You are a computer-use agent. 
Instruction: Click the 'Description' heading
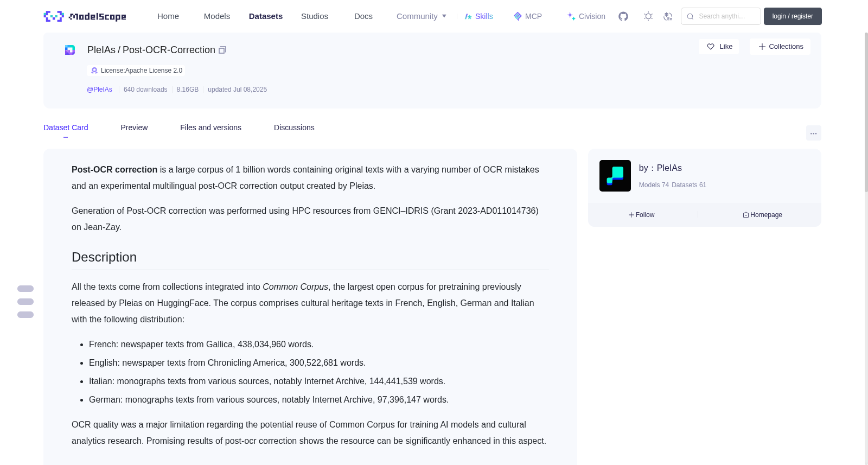[x=104, y=257]
